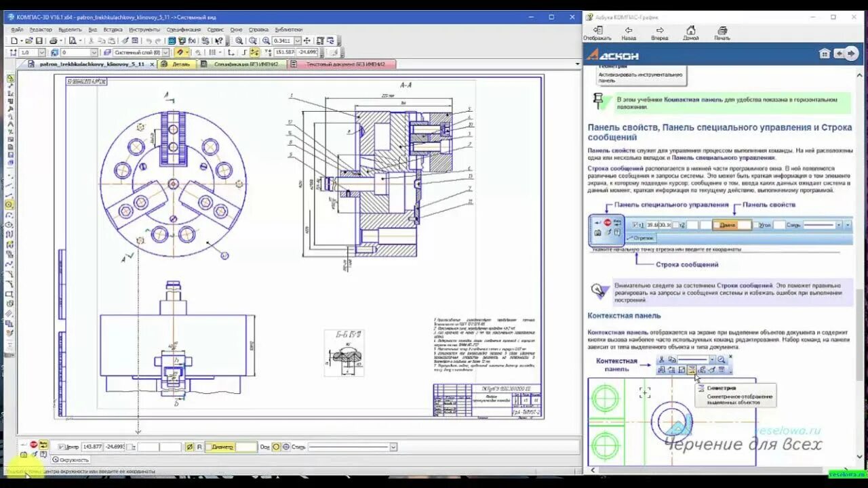Toggle the Diameter field checkbox
This screenshot has height=488, width=868.
209,447
